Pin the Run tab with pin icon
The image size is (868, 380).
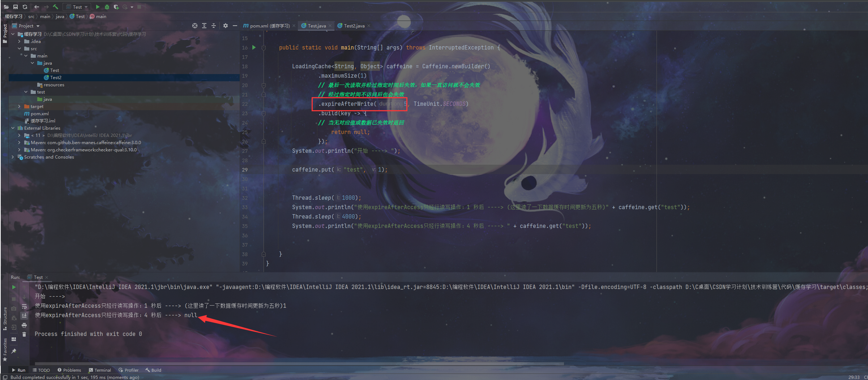[x=14, y=351]
